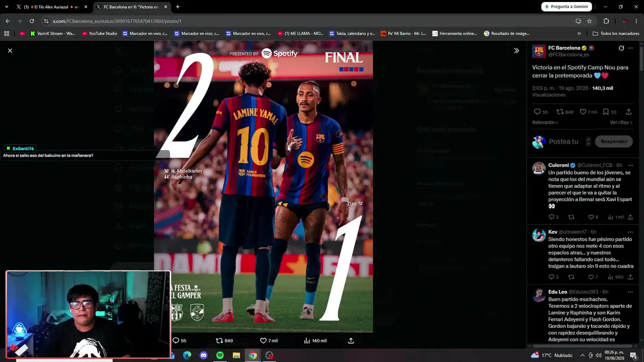Open Grok explain icon on FC Barcelona post

pos(621,48)
